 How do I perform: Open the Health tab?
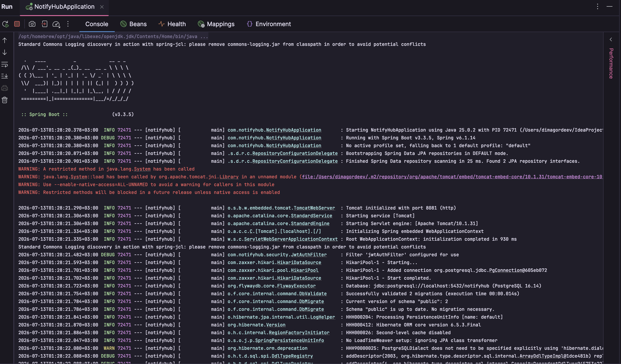[x=172, y=24]
